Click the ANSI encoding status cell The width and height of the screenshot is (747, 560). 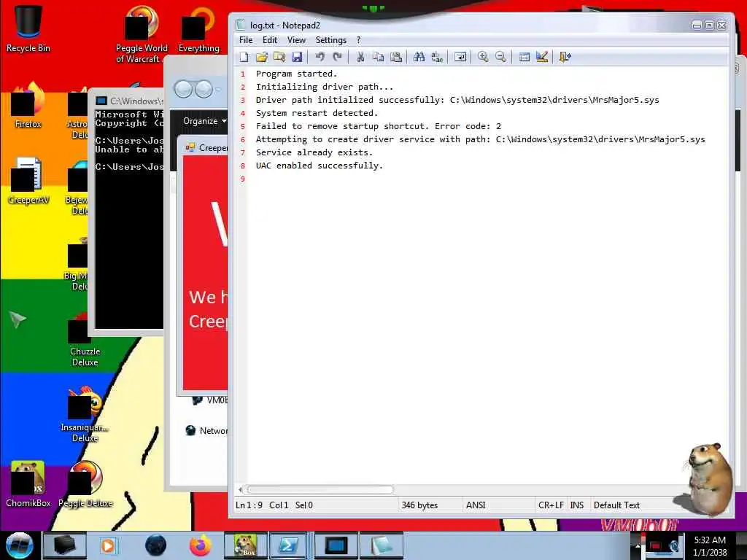coord(476,505)
